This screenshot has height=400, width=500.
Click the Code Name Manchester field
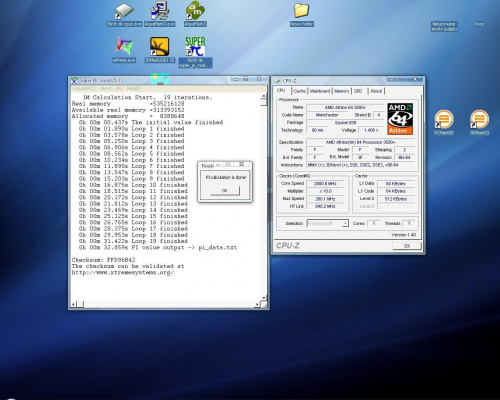(x=327, y=115)
